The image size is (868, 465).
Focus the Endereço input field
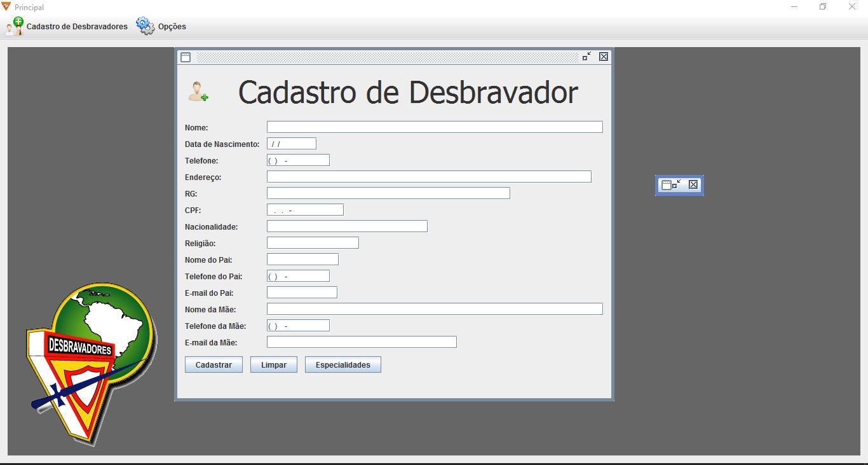(x=429, y=177)
